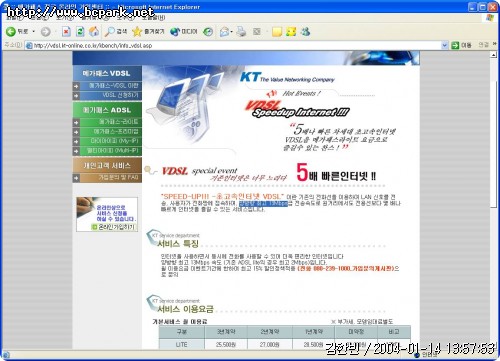Open the 메가패스-라이트 sidebar link
Viewport: 500px width, 361px height.
point(118,122)
